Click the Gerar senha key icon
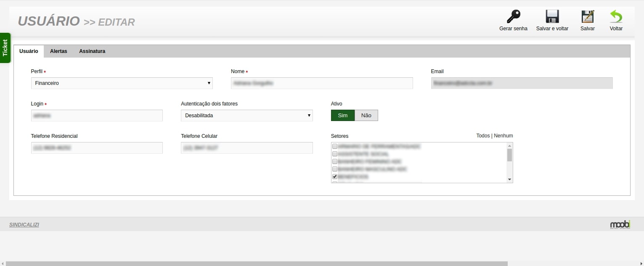 pyautogui.click(x=513, y=17)
